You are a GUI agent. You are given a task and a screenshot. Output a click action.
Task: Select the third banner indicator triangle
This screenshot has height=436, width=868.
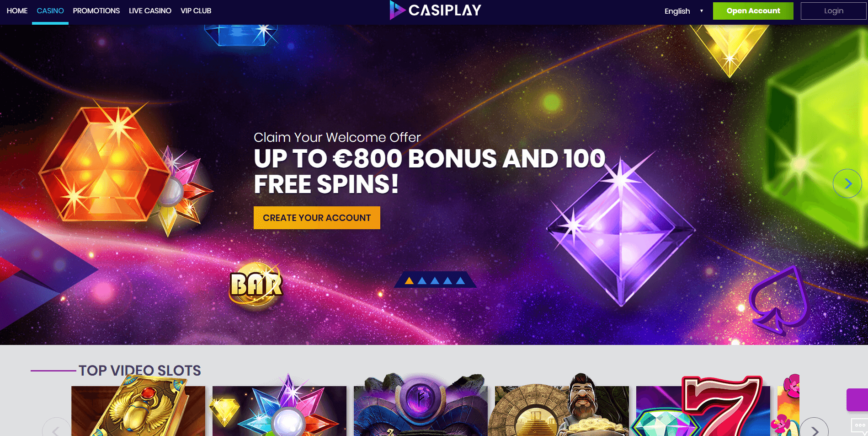point(435,280)
